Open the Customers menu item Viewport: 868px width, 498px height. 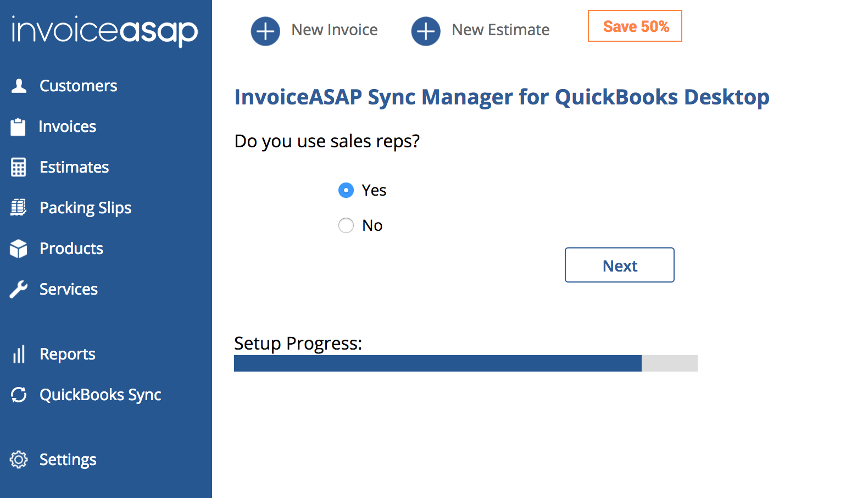[79, 86]
